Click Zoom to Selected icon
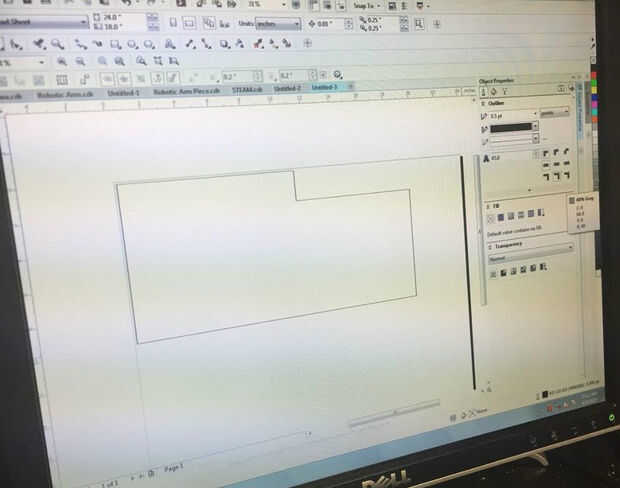The height and width of the screenshot is (488, 620). point(102,61)
